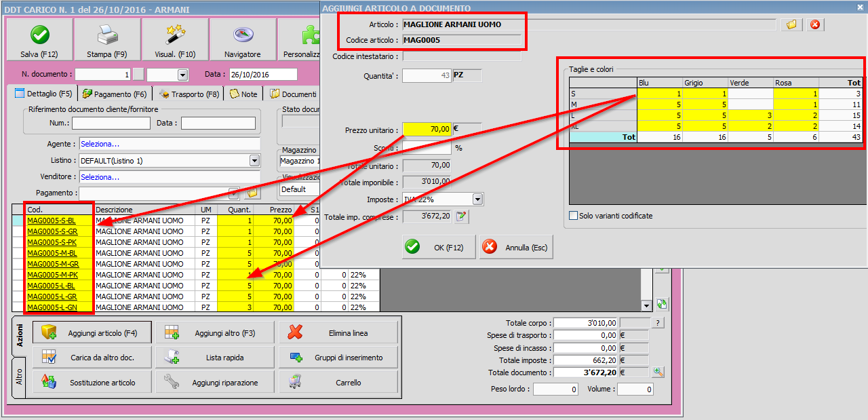Click Aggiungi articolo (F4)
The height and width of the screenshot is (420, 868).
92,333
